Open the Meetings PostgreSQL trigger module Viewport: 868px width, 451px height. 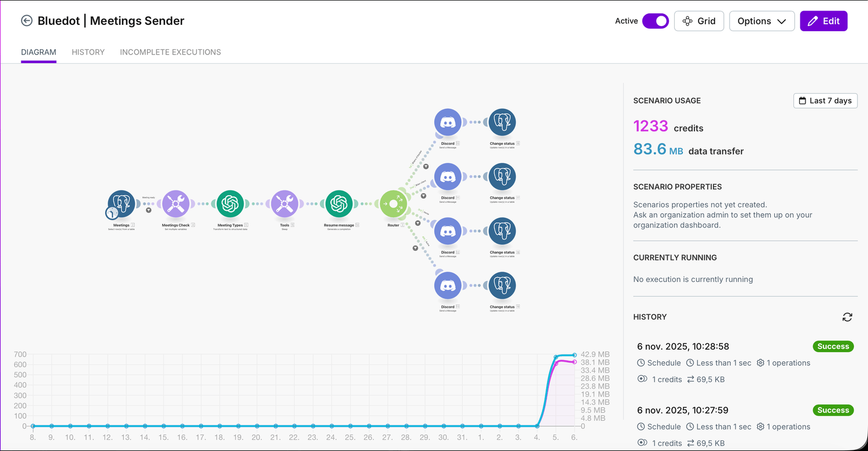122,203
